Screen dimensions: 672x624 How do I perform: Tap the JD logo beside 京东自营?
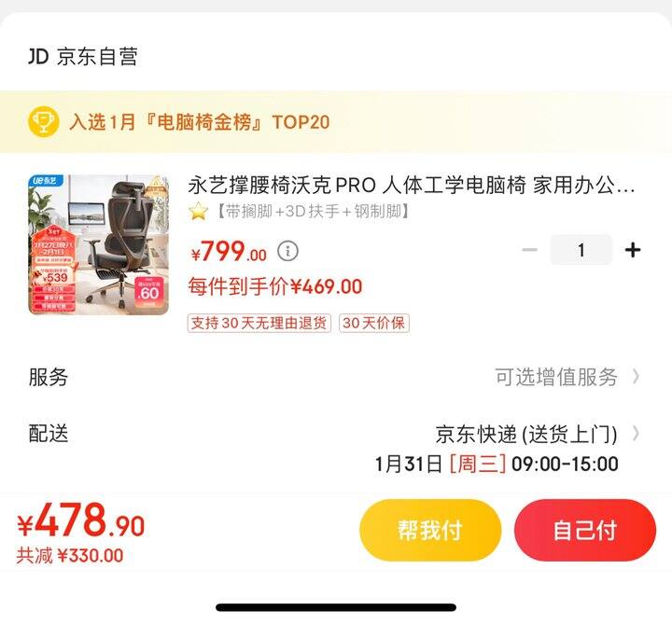[x=38, y=57]
